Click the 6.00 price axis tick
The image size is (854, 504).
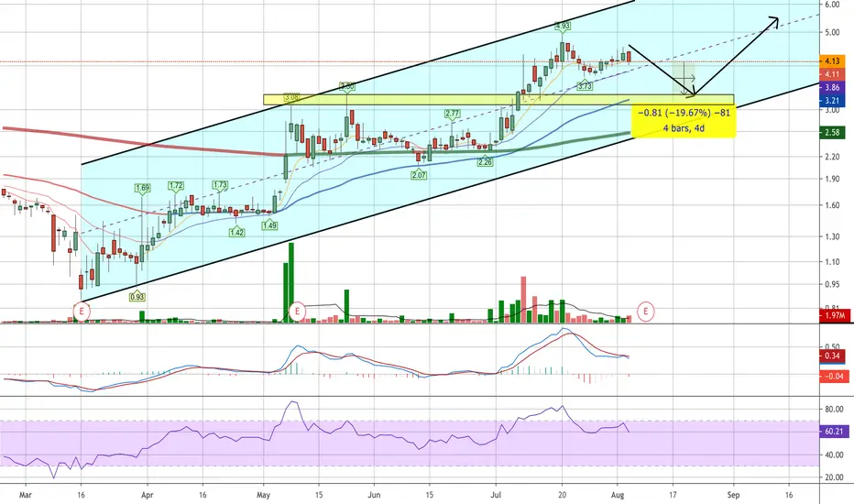click(x=832, y=5)
